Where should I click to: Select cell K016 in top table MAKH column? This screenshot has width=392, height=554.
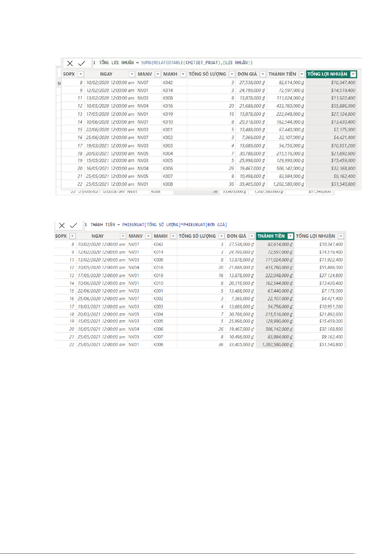click(x=168, y=106)
